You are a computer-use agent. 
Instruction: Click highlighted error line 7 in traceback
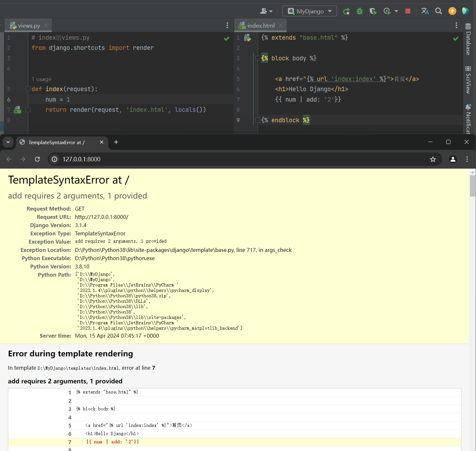coord(235,442)
